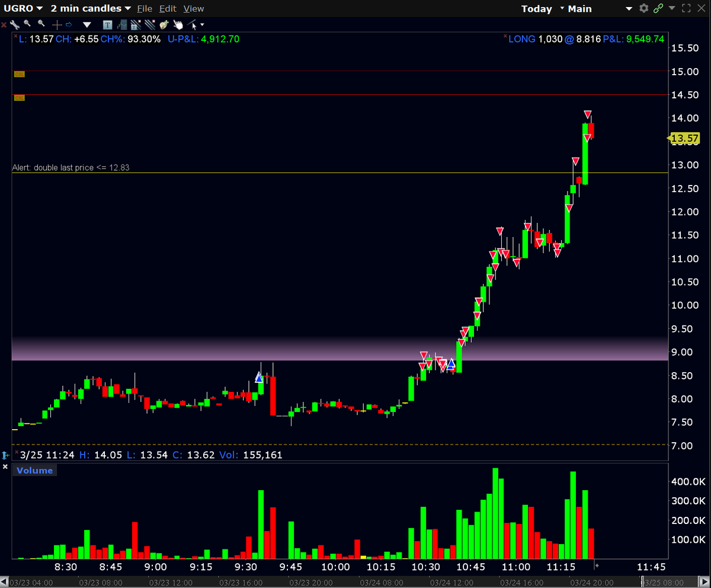Viewport: 711px width, 588px height.
Task: Close the toolbar with the red X
Action: [x=4, y=25]
